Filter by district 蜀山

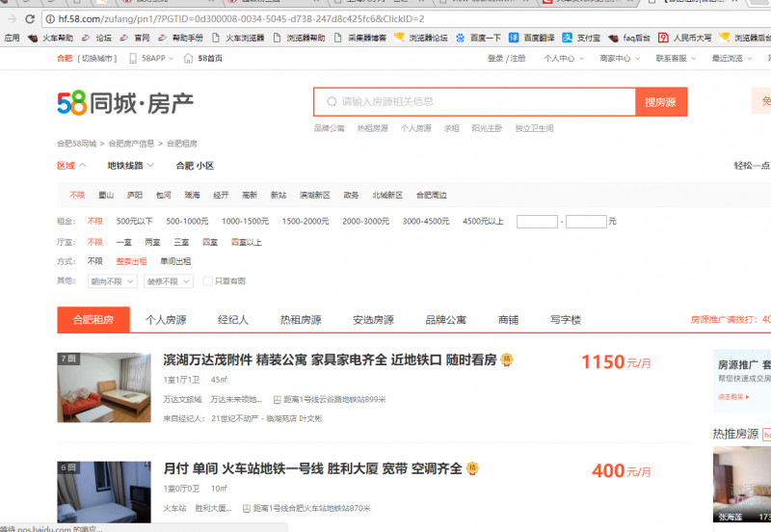(106, 196)
